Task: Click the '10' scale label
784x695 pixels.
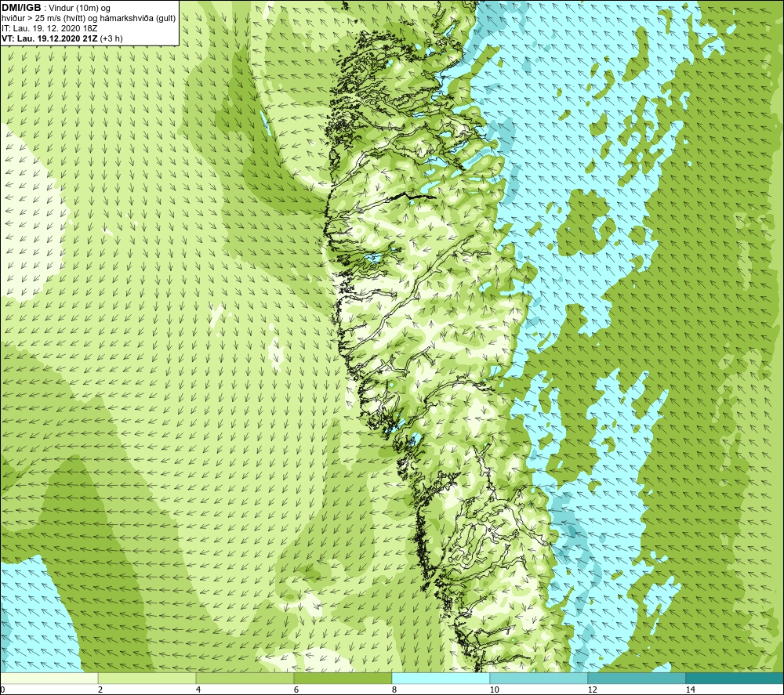Action: click(x=494, y=690)
